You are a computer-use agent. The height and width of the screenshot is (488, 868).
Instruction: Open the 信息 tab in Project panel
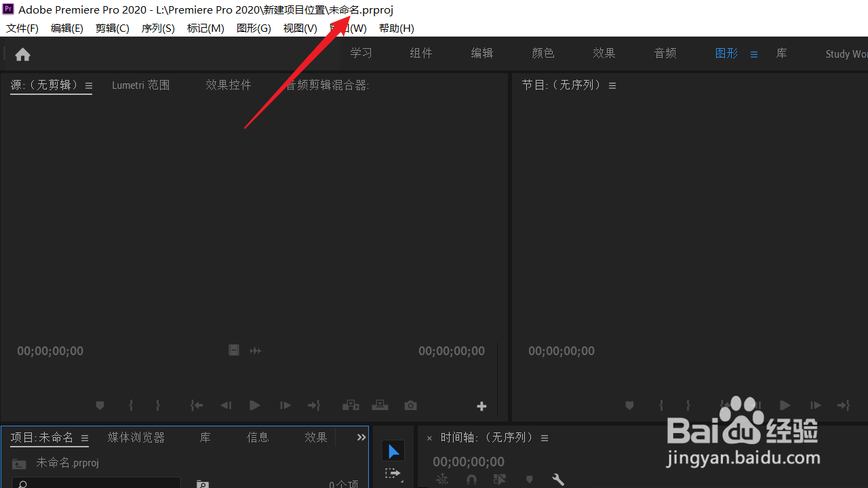(x=258, y=438)
